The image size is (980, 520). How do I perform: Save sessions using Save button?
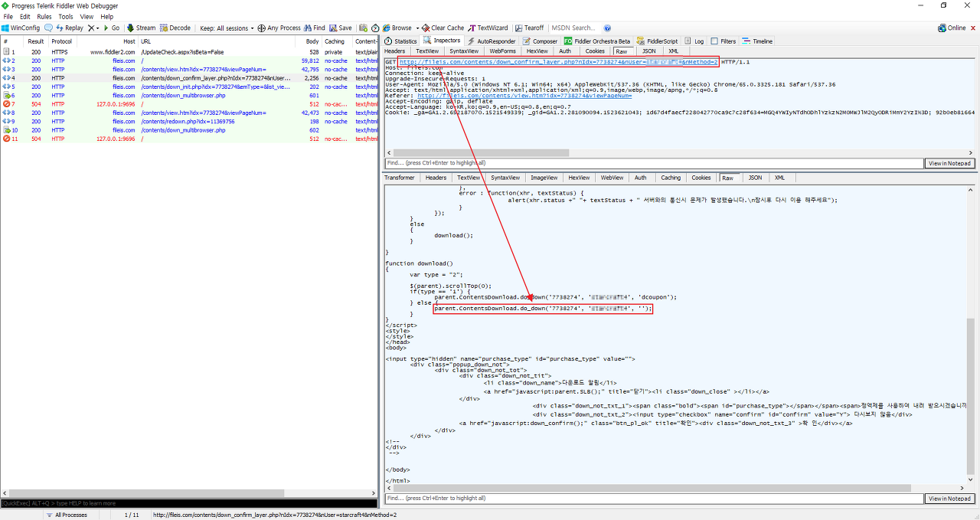pos(340,28)
